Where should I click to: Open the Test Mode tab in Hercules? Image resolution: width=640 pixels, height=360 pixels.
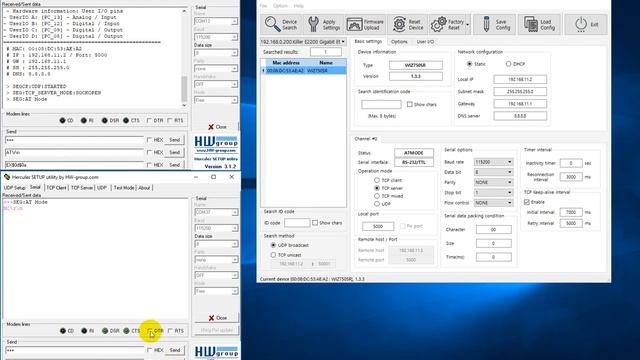[x=124, y=188]
